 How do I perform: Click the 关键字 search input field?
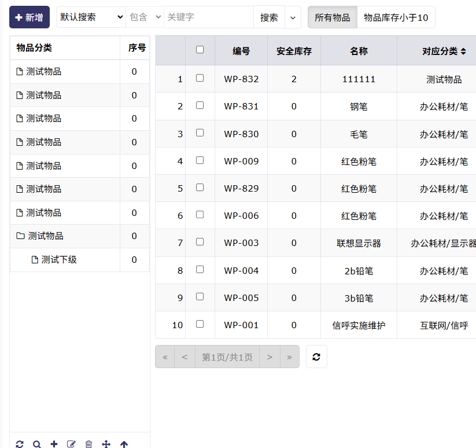[x=208, y=17]
